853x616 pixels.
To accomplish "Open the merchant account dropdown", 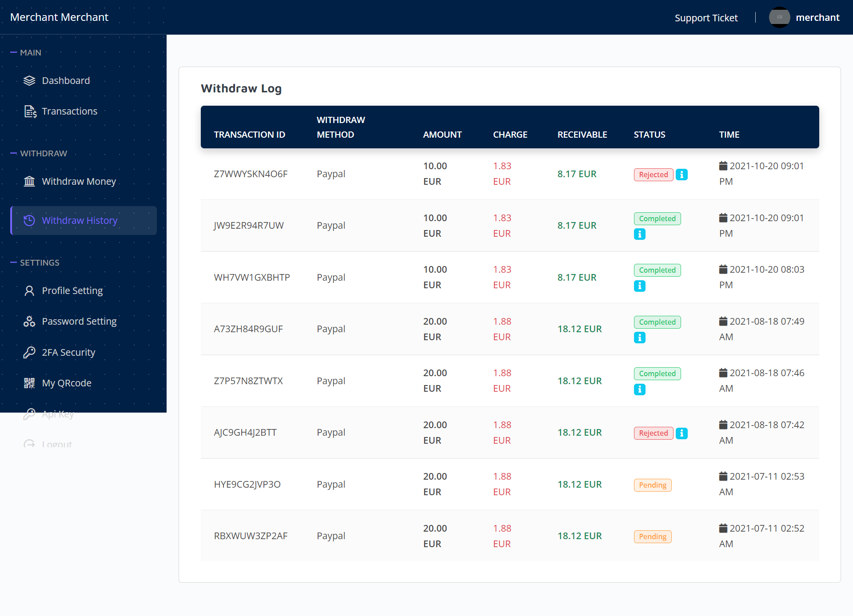I will click(x=817, y=17).
